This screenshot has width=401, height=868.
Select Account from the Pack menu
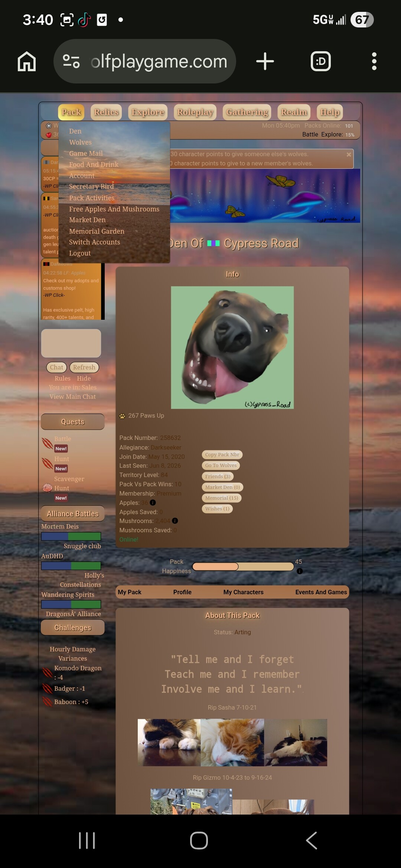[x=82, y=176]
